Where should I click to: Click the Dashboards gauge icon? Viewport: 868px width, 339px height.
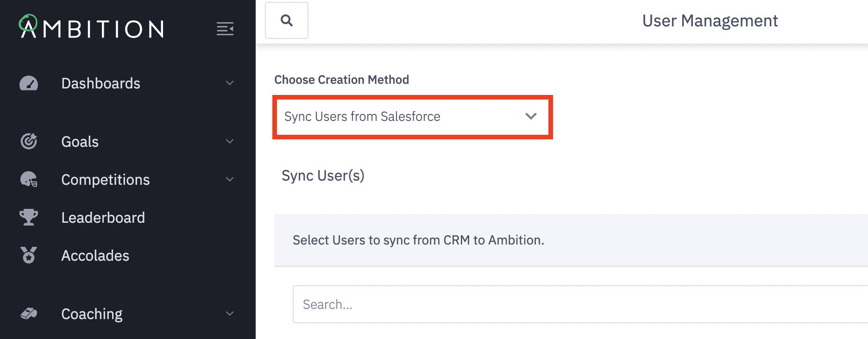tap(29, 83)
